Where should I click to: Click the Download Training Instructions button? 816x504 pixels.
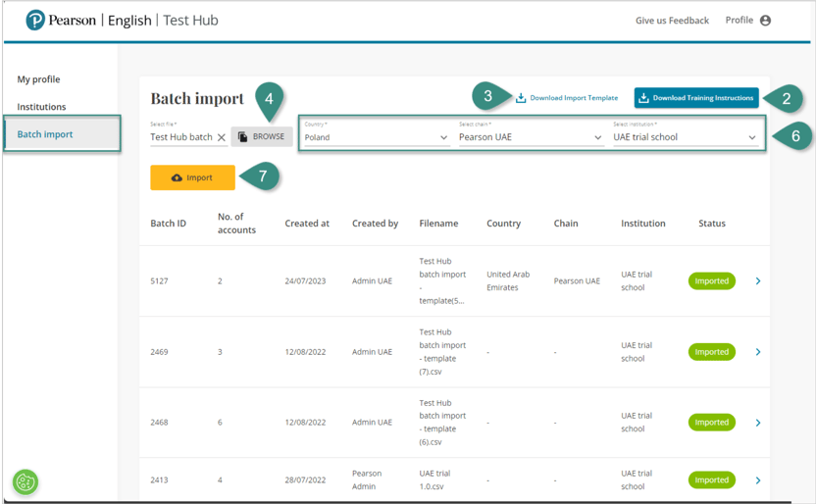695,98
